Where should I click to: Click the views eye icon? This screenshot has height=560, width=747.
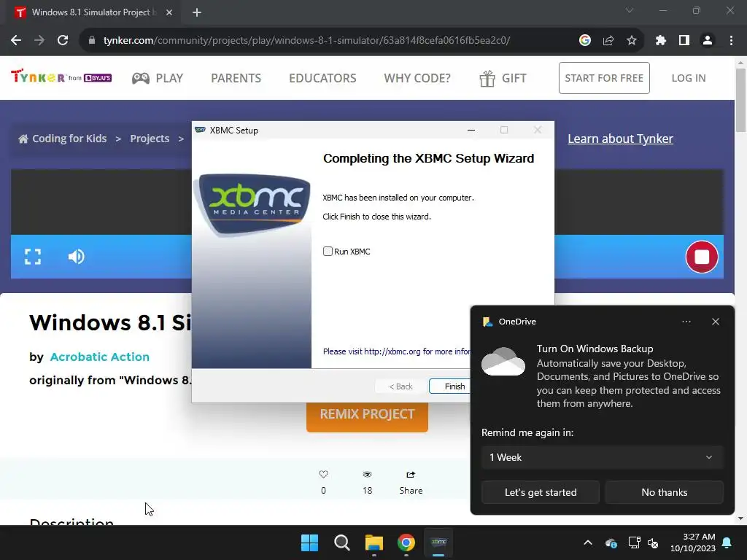pos(367,474)
